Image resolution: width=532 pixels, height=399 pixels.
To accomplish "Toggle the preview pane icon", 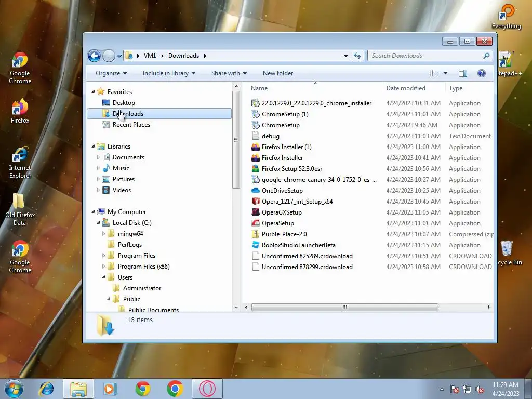I will tap(463, 73).
